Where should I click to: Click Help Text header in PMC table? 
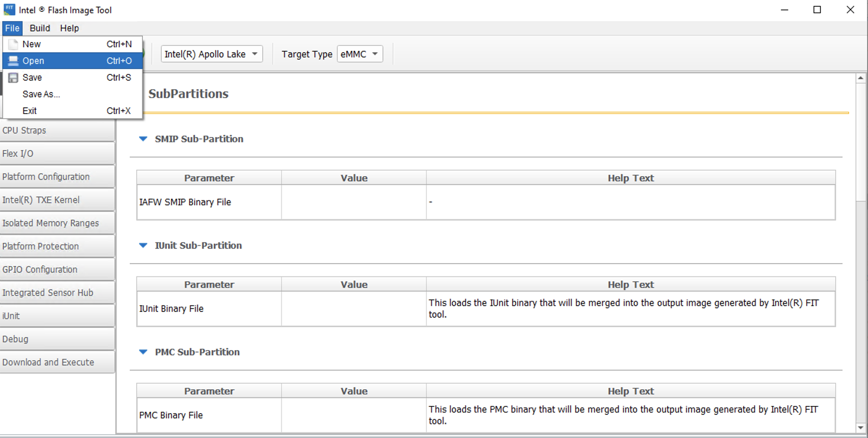pos(631,391)
